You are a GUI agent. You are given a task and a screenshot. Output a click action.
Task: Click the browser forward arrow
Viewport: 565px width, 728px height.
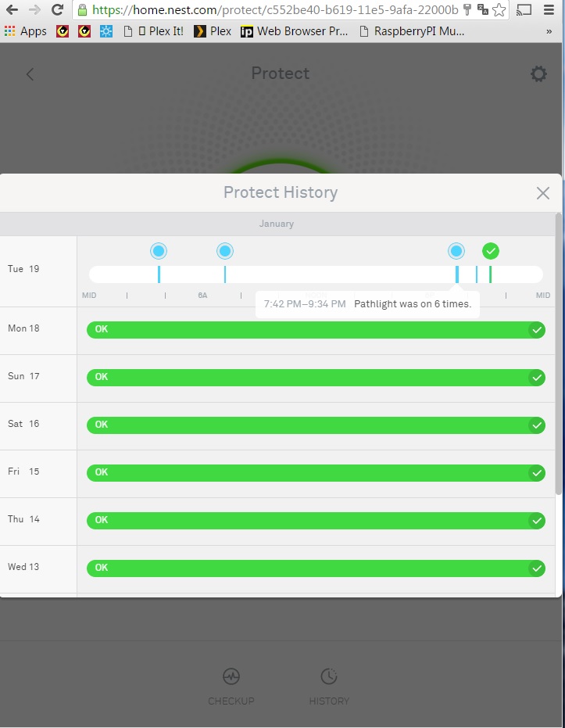click(x=35, y=9)
